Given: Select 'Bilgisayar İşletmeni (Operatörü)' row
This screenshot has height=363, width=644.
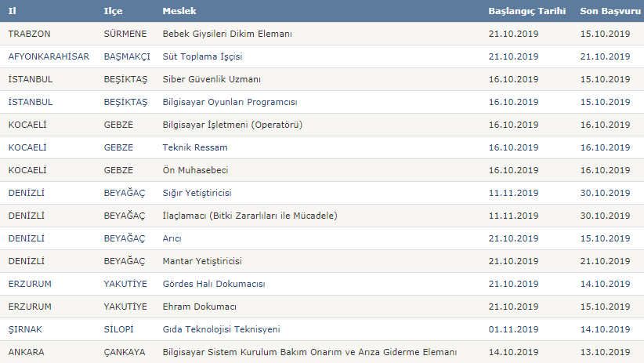Looking at the screenshot, I should tap(232, 125).
